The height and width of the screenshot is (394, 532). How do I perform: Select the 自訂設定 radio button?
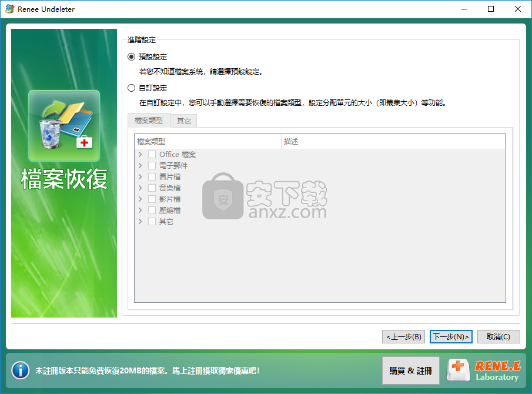[x=131, y=88]
